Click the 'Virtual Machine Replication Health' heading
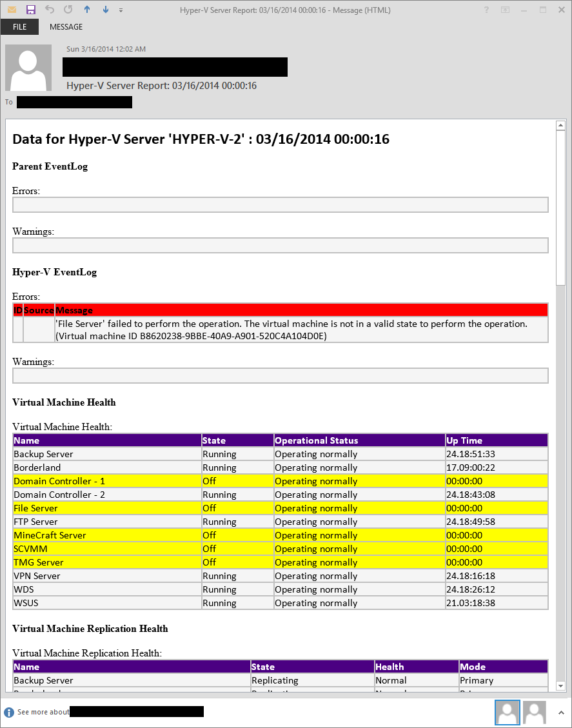Image resolution: width=572 pixels, height=728 pixels. [90, 629]
